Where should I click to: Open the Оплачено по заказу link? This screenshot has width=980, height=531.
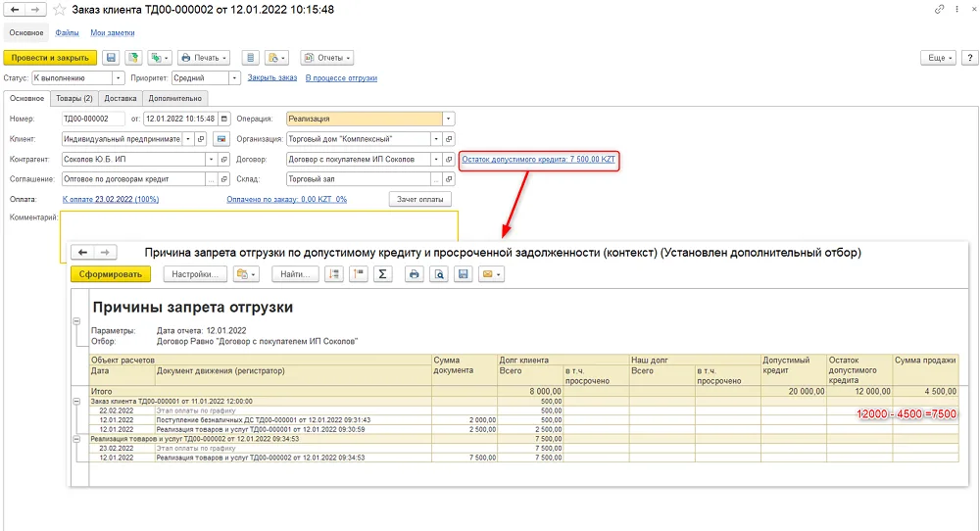[286, 199]
